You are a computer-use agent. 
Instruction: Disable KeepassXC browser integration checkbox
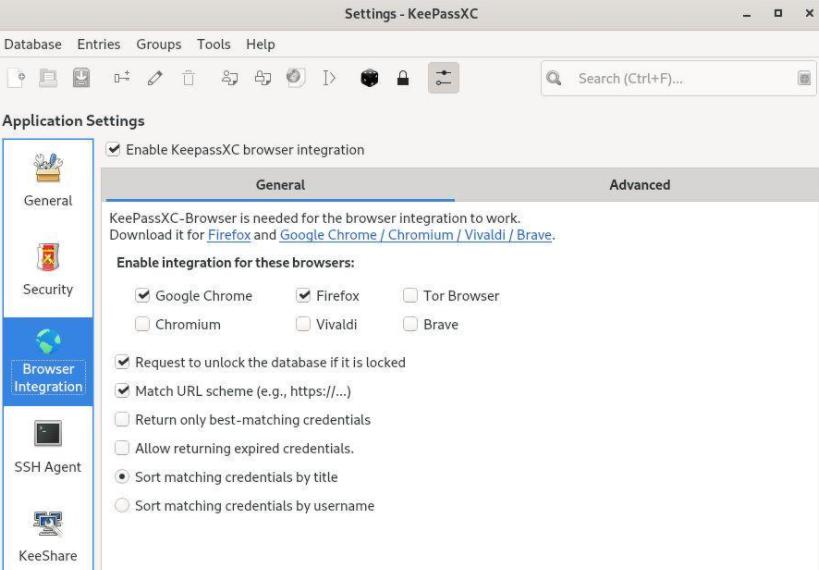pyautogui.click(x=113, y=150)
